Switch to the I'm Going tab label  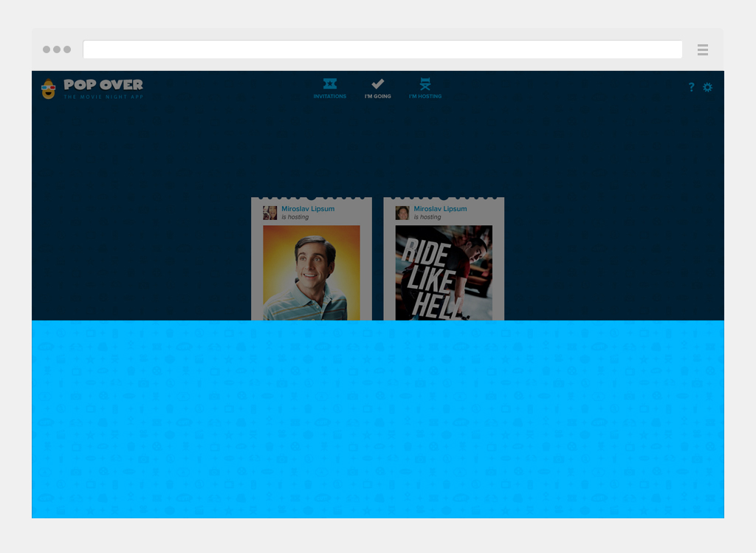[377, 97]
